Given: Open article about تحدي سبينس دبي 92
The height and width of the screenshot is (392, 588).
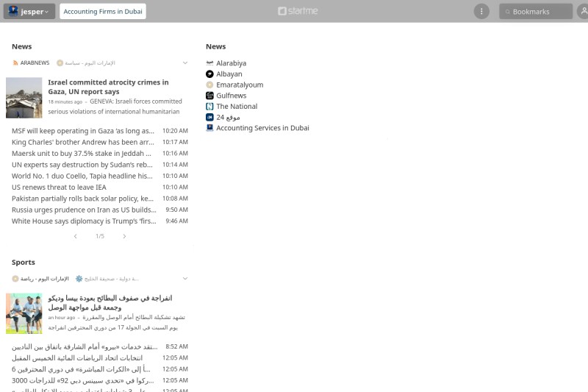Looking at the screenshot, I should pyautogui.click(x=83, y=380).
